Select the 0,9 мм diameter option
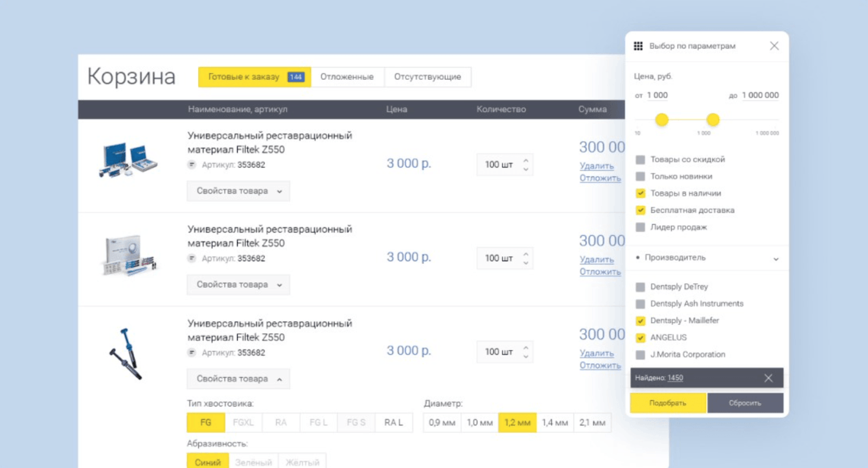 442,423
